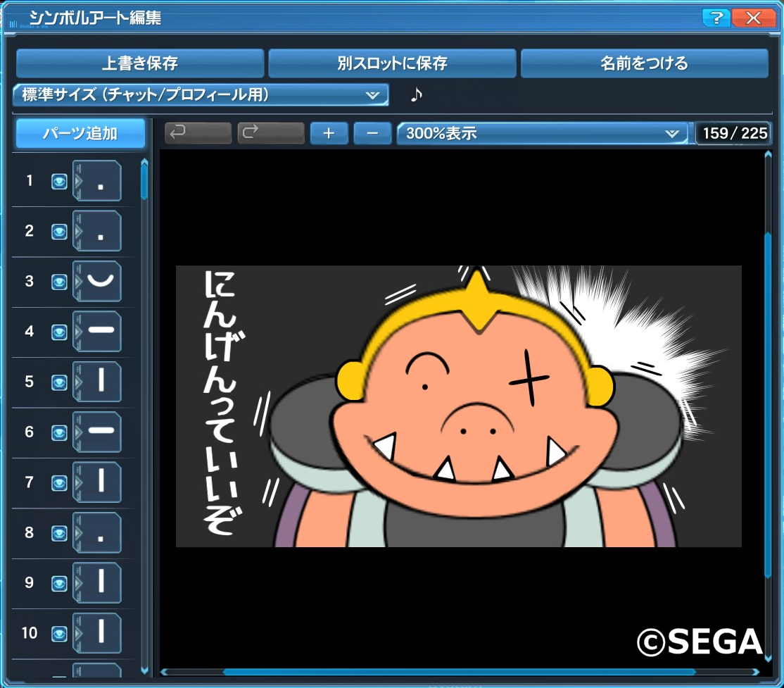
Task: Expand layer 3 with its side triangle
Action: 77,282
